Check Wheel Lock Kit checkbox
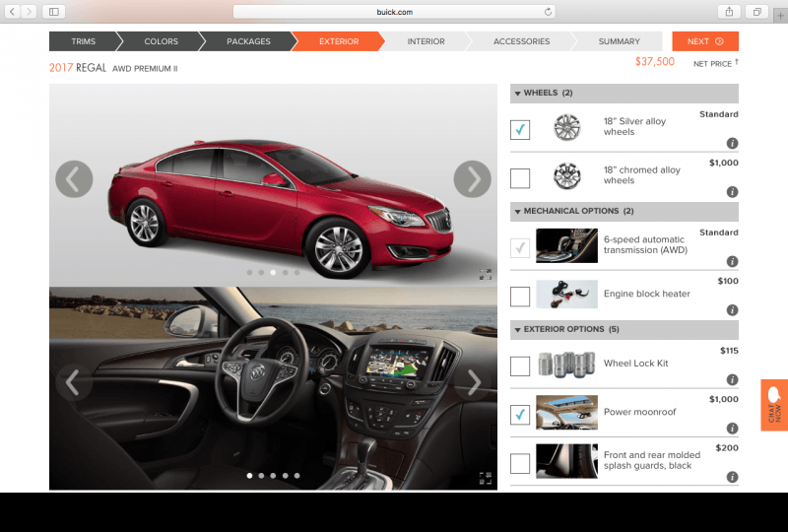The height and width of the screenshot is (532, 788). [x=520, y=366]
